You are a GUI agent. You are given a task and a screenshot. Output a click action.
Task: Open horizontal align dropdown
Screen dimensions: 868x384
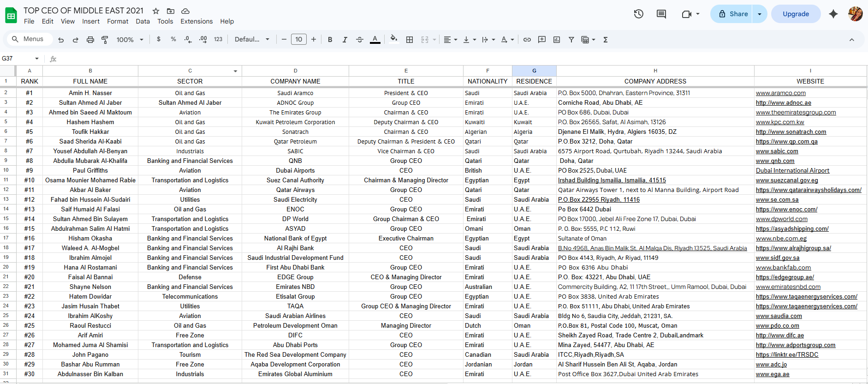tap(450, 40)
